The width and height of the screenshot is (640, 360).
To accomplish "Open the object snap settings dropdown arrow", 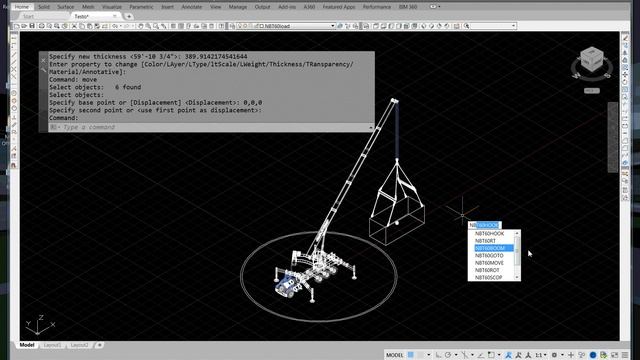I will point(499,355).
